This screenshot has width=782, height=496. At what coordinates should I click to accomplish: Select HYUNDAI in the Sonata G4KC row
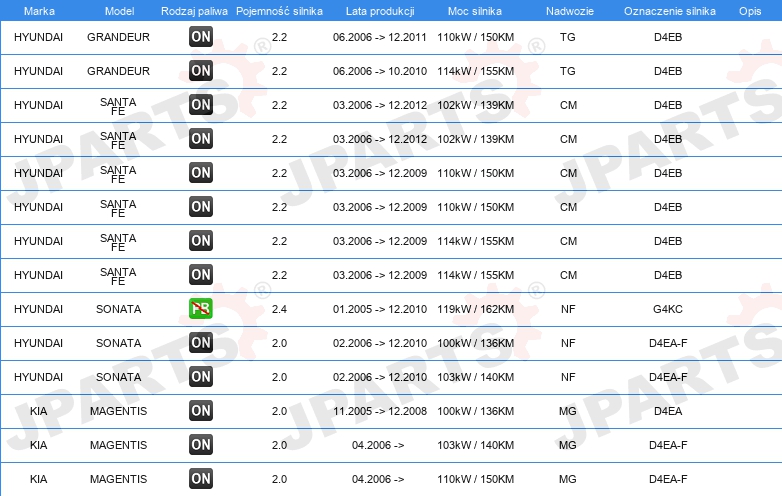click(38, 309)
